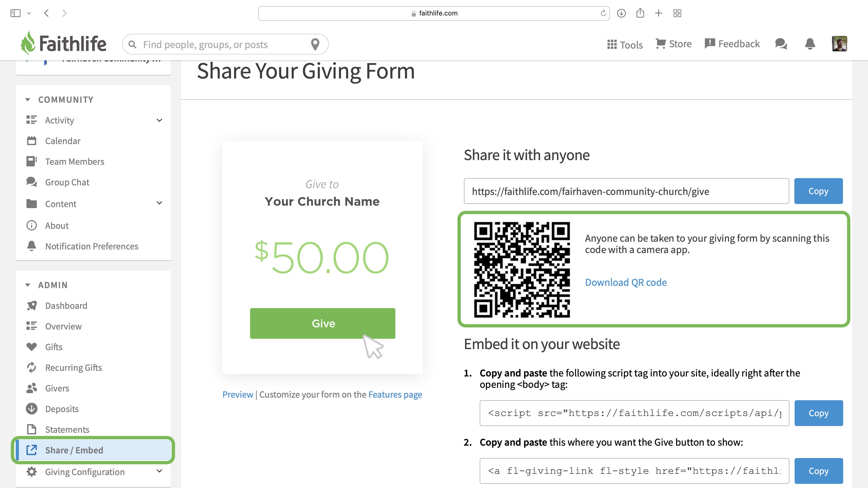Image resolution: width=868 pixels, height=488 pixels.
Task: Click the Download QR code link
Action: coord(626,282)
